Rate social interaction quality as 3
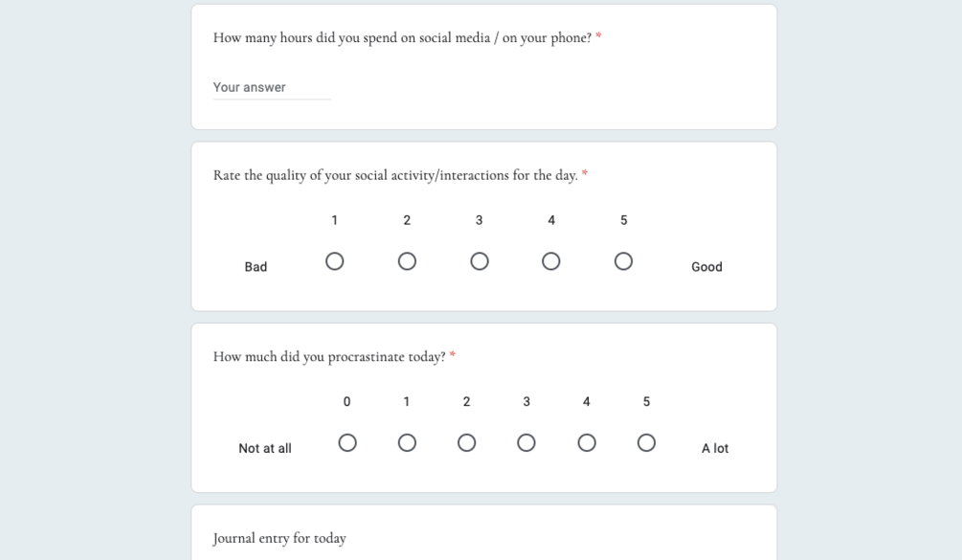Image resolution: width=962 pixels, height=560 pixels. [480, 261]
